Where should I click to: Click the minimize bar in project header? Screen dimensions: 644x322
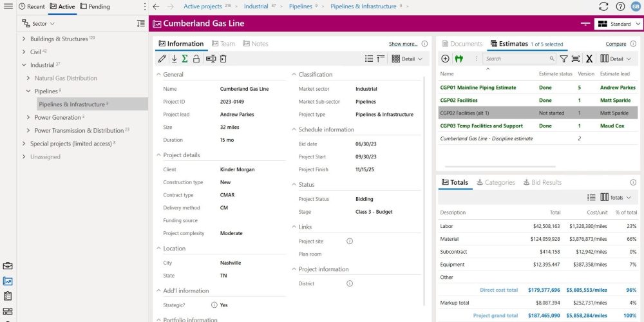coord(585,24)
